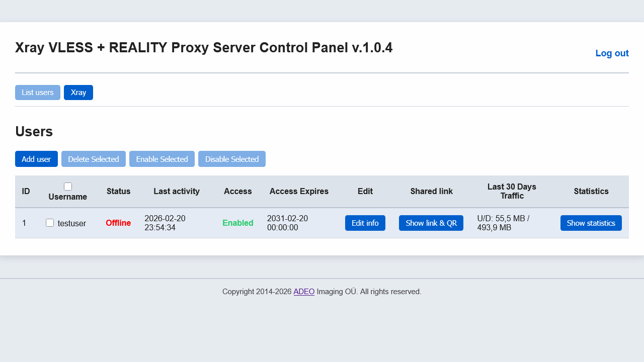Viewport: 644px width, 362px height.
Task: Click the Log out link
Action: [x=612, y=53]
